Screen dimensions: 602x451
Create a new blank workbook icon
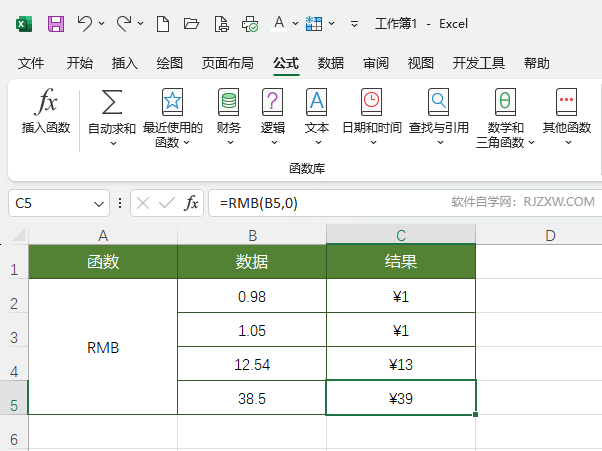tap(163, 24)
